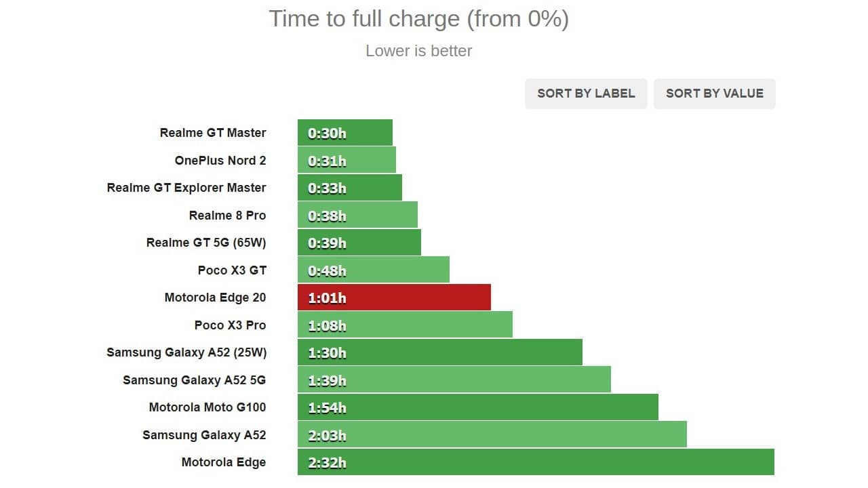The width and height of the screenshot is (868, 488).
Task: Click the Realme GT Master label
Action: coord(213,133)
